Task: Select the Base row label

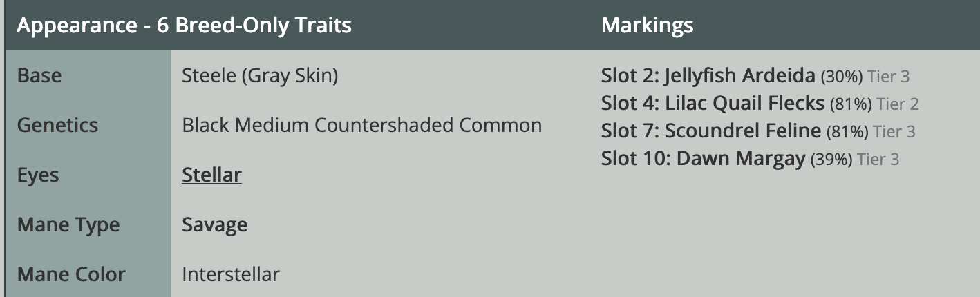Action: tap(39, 75)
